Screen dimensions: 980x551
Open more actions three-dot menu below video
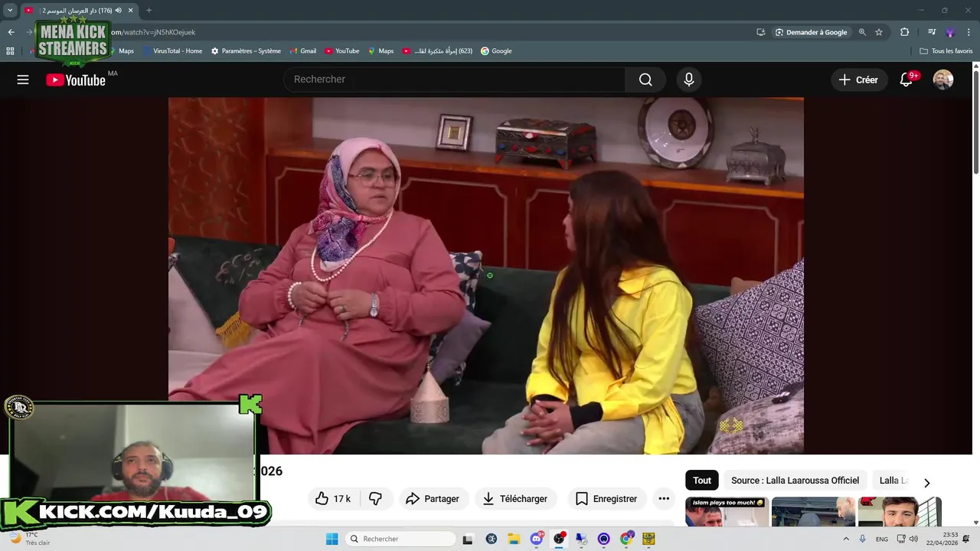(x=664, y=499)
